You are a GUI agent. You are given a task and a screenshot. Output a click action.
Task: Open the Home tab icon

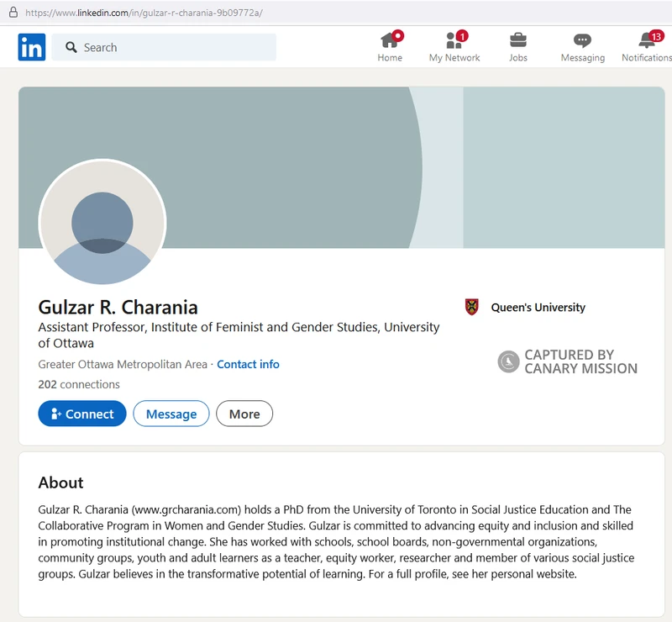point(391,40)
